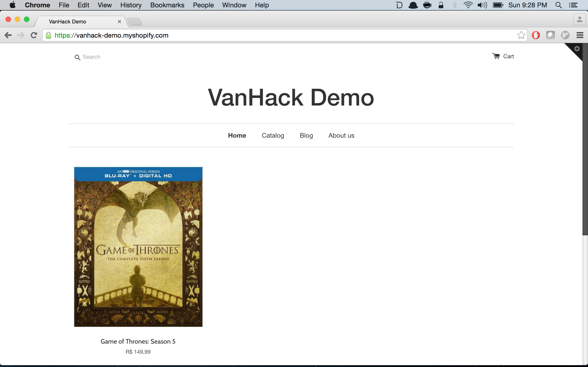Click the shopping cart icon
Viewport: 588px width, 367px height.
coord(496,56)
